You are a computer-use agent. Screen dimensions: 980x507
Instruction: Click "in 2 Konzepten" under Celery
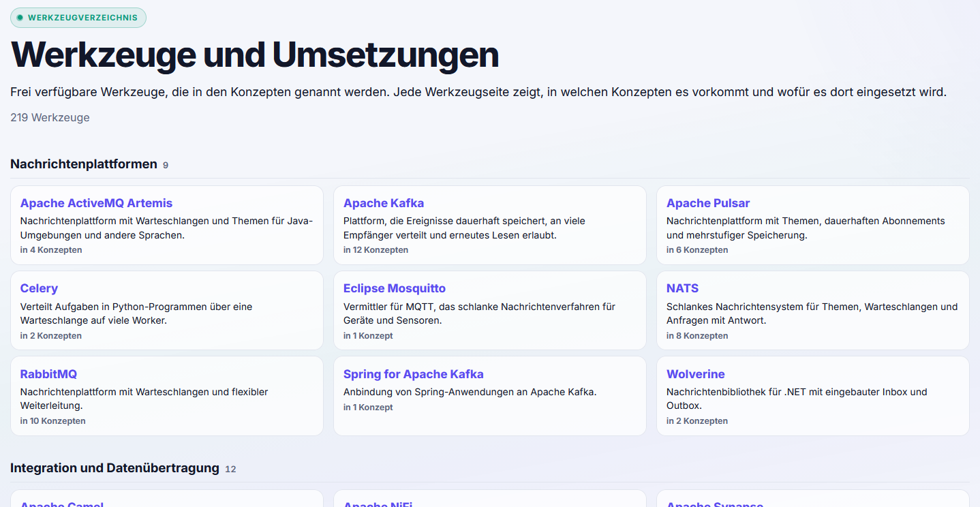[51, 336]
